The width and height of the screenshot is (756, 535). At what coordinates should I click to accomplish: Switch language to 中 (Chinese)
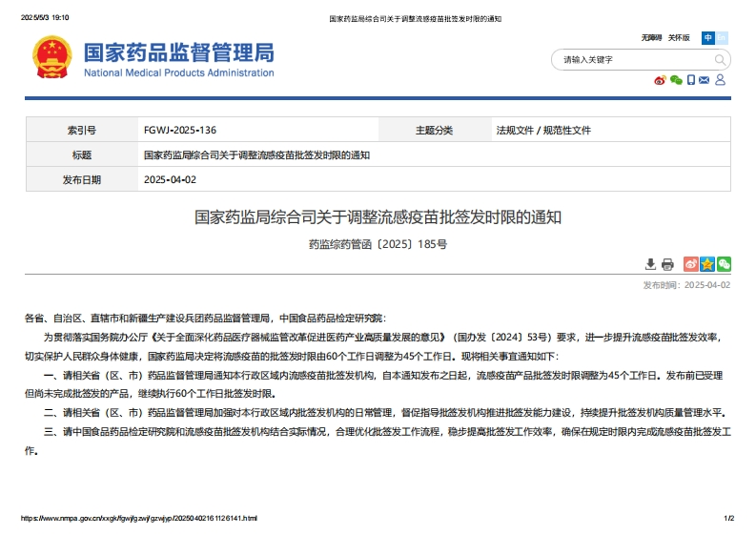(708, 38)
